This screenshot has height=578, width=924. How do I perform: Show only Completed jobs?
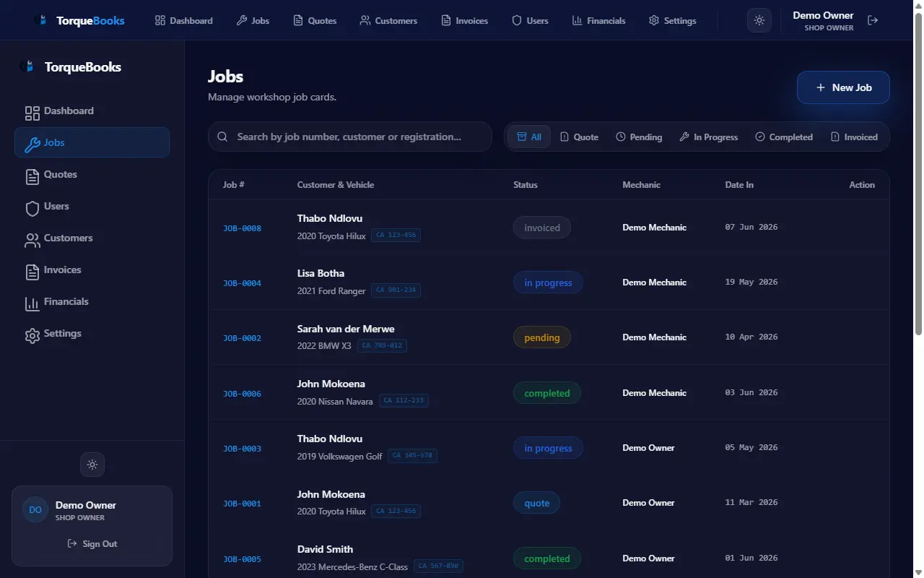[784, 137]
